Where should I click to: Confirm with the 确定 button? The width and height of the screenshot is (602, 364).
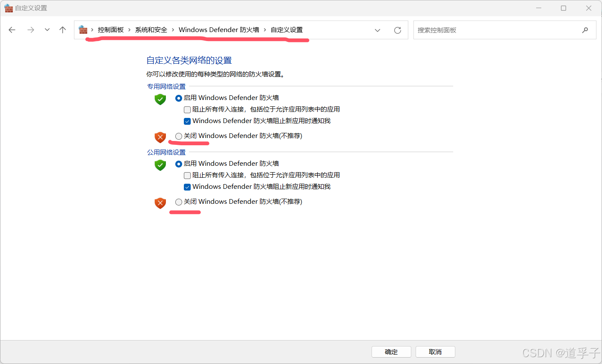point(391,352)
